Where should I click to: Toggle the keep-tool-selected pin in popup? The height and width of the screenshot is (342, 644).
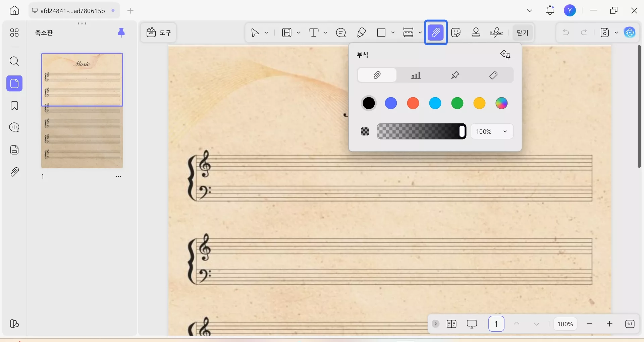(x=505, y=55)
